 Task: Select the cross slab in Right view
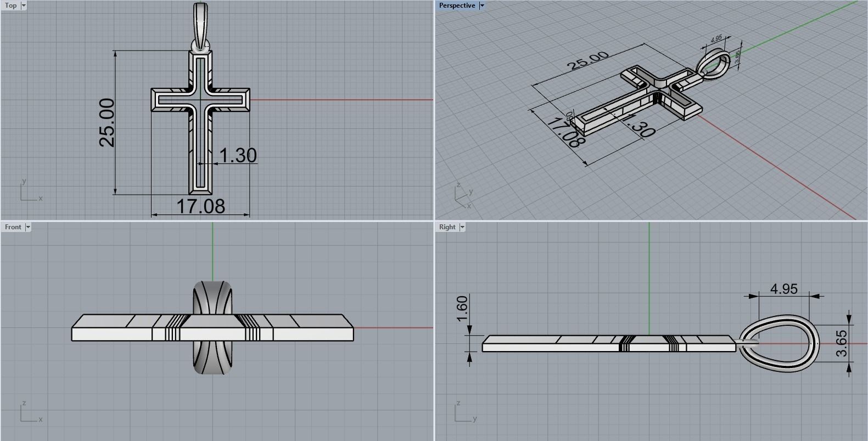pyautogui.click(x=609, y=343)
